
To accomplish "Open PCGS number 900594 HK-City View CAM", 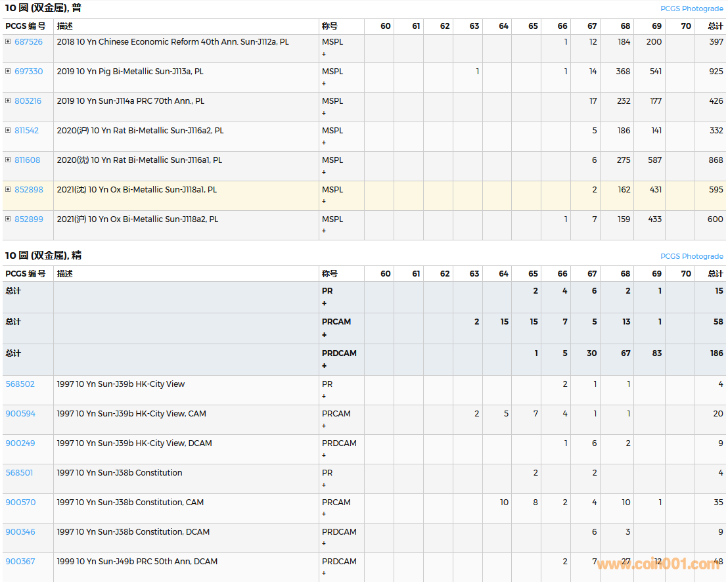I will [x=20, y=414].
